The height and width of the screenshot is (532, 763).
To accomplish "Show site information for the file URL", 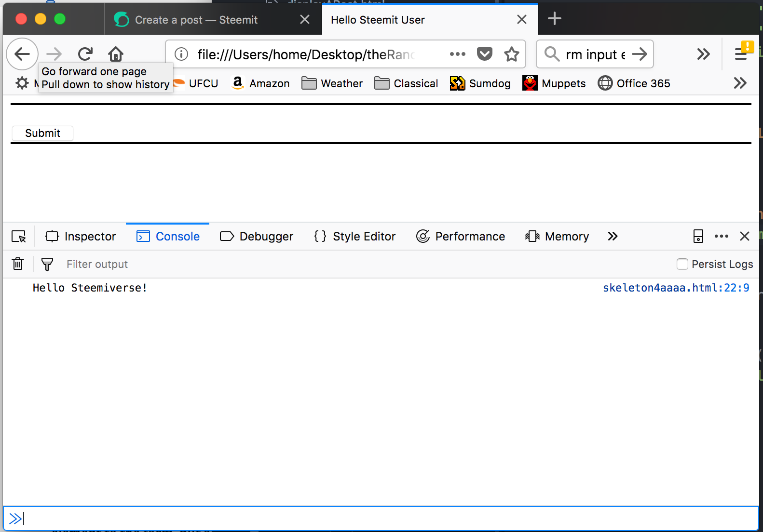I will tap(181, 54).
